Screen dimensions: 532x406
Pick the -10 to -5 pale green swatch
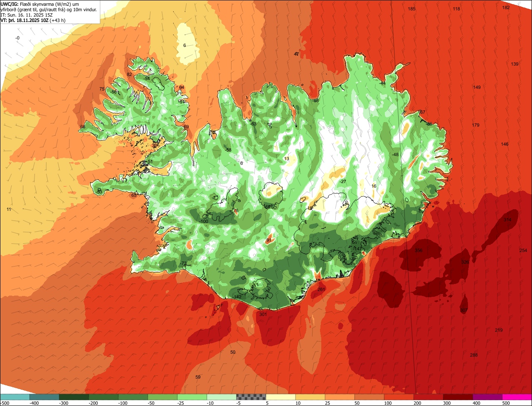[x=222, y=397]
